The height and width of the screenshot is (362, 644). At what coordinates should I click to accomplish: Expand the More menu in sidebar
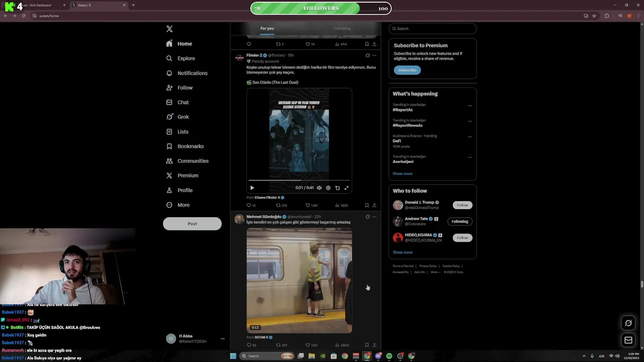click(178, 205)
